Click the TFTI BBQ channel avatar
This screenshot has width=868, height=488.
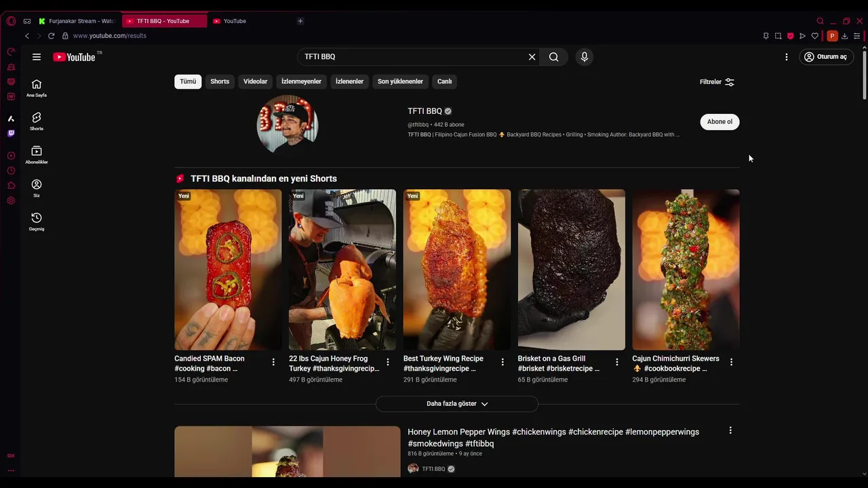click(288, 125)
